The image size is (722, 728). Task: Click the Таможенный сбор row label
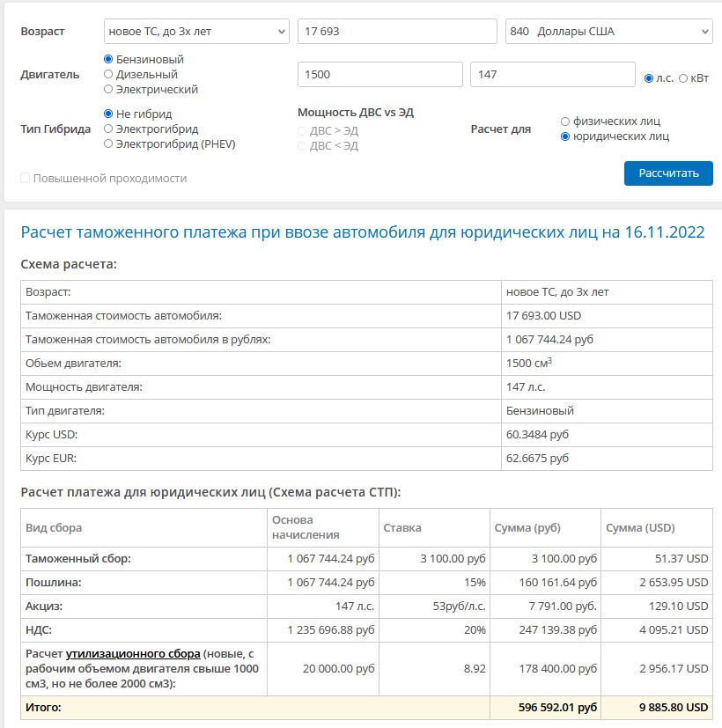pyautogui.click(x=78, y=558)
